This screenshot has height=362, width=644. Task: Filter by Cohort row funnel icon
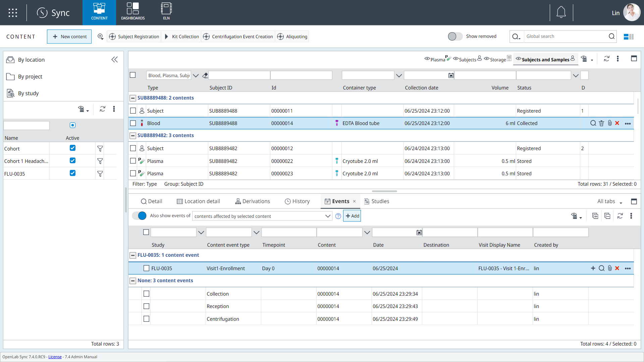[100, 148]
